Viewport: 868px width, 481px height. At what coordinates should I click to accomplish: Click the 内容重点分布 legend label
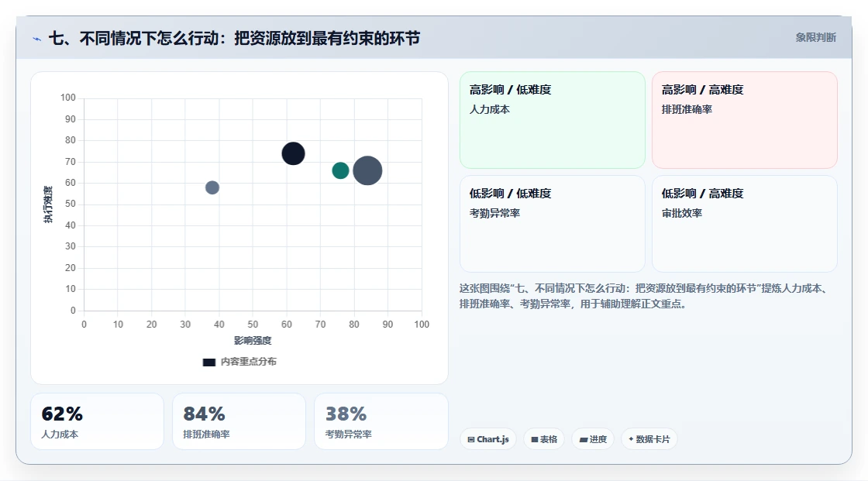[248, 362]
